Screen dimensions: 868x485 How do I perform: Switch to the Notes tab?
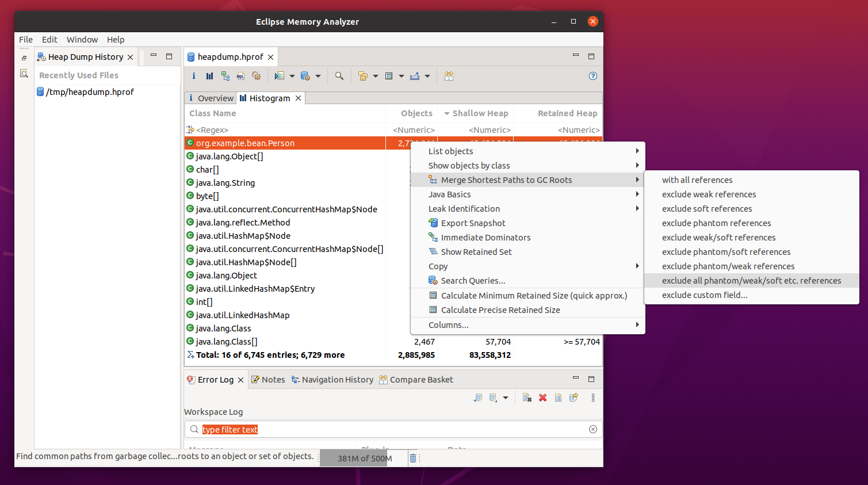click(x=268, y=380)
